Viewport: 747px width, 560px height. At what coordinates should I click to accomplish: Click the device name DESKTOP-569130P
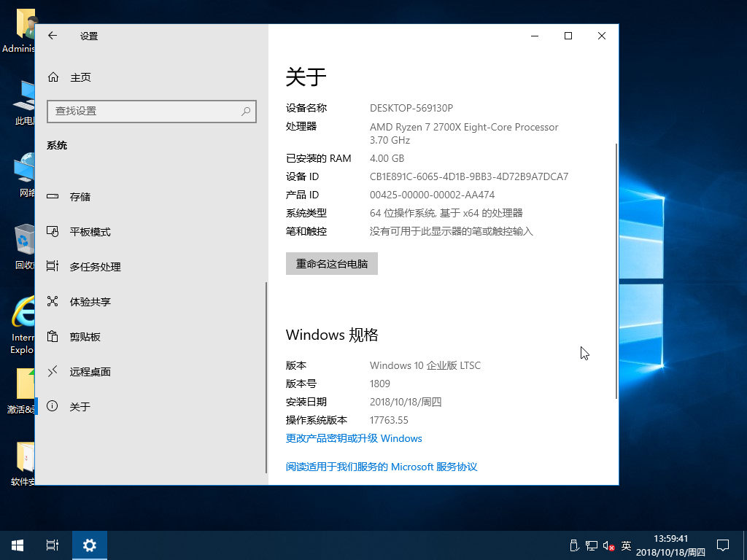411,108
